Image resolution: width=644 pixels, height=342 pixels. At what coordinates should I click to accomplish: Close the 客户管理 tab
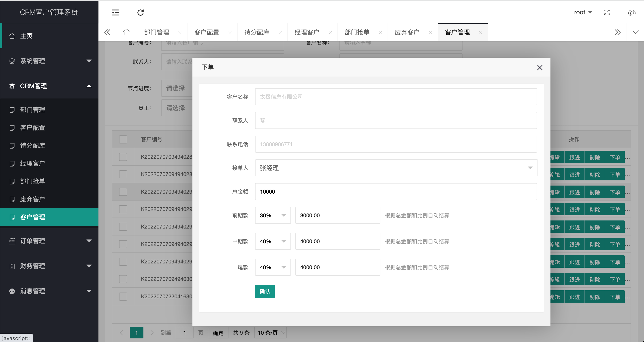click(x=480, y=32)
